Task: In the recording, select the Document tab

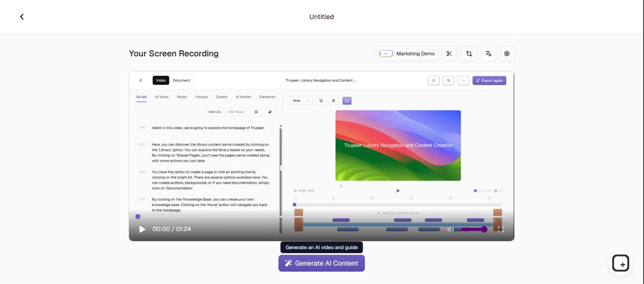Action: click(181, 80)
